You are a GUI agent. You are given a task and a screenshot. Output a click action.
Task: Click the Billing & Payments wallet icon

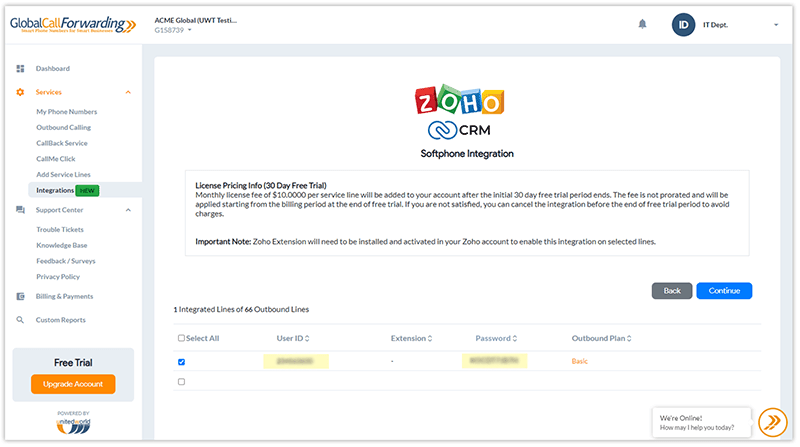[20, 296]
